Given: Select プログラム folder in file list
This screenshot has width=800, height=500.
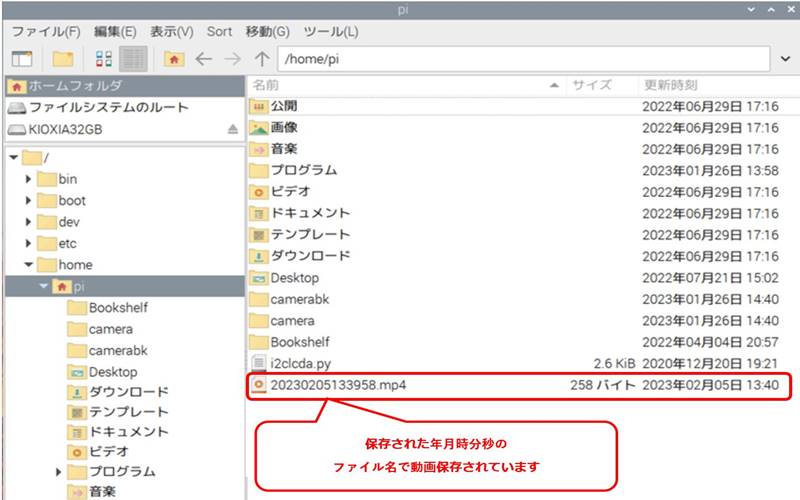Looking at the screenshot, I should click(x=293, y=170).
